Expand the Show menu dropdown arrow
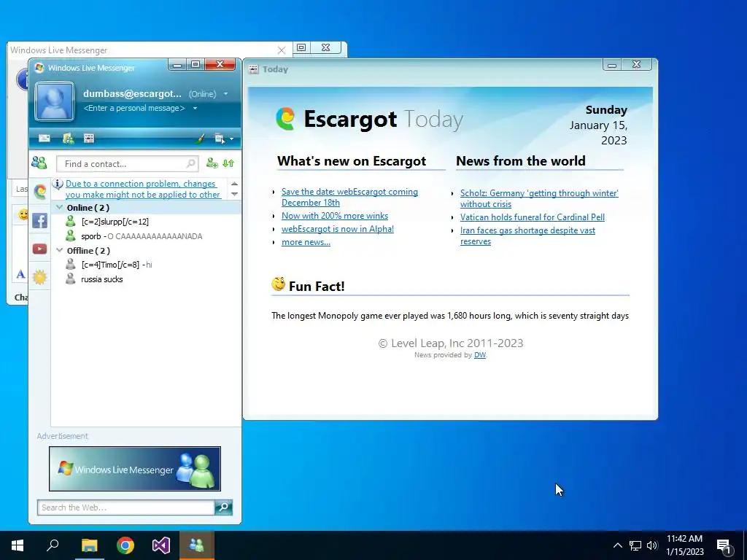747x560 pixels. pyautogui.click(x=231, y=139)
